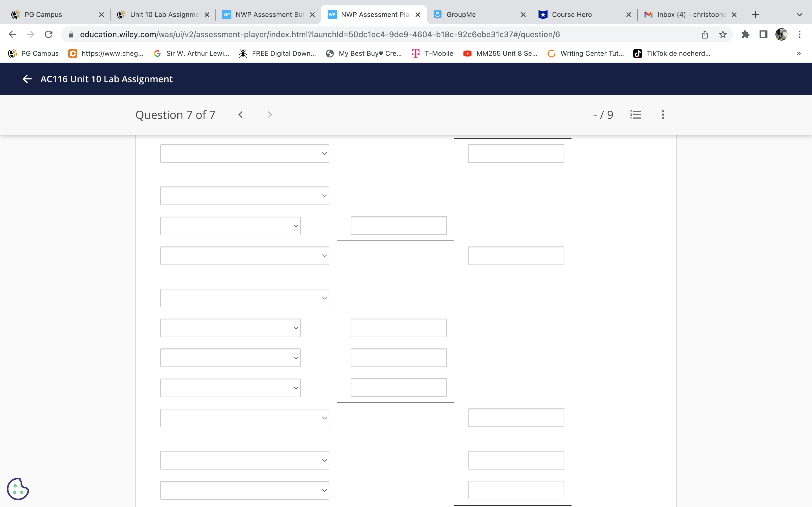Switch to the GroupMe tab

[x=461, y=14]
